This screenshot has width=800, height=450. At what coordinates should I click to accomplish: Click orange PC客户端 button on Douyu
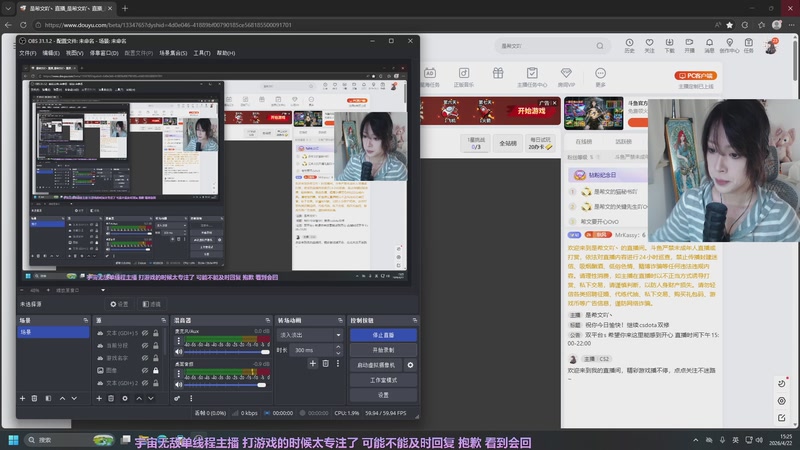695,76
